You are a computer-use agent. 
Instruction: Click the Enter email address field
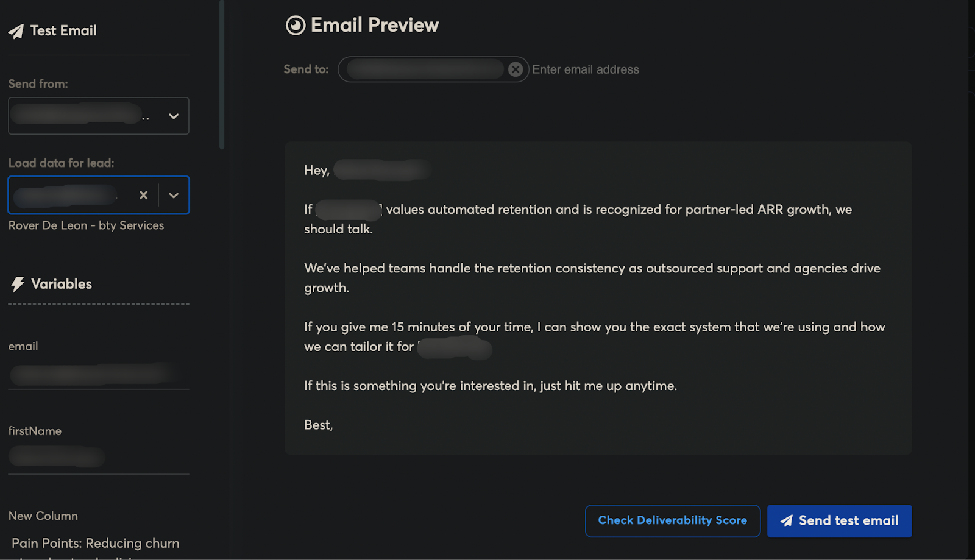[585, 69]
